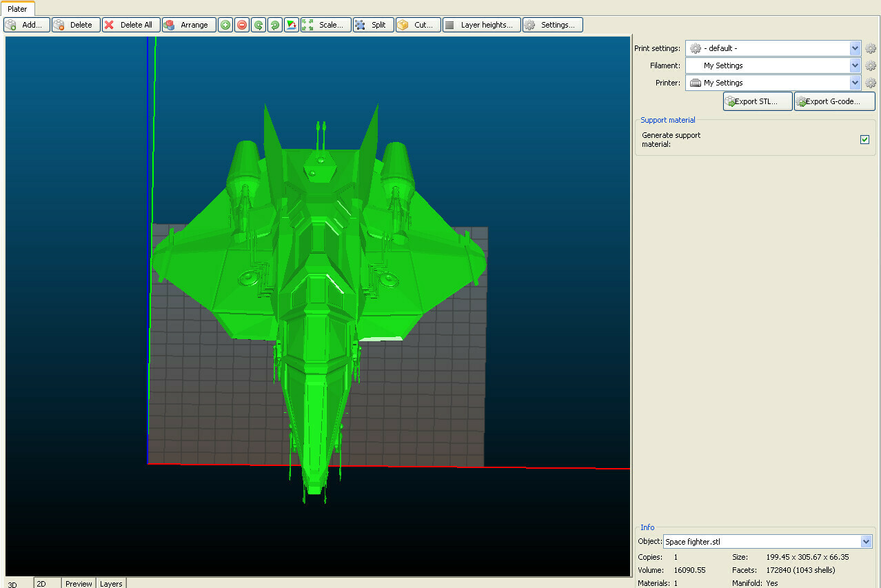Click the Export STL button

click(756, 101)
